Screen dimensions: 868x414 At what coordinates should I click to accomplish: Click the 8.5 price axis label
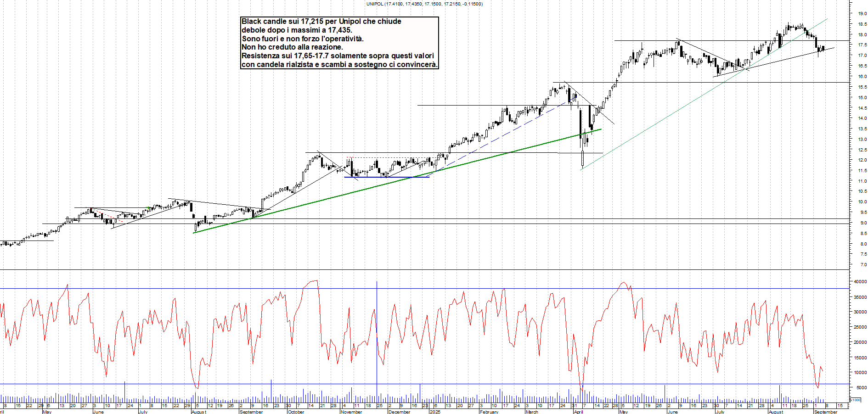tap(863, 234)
